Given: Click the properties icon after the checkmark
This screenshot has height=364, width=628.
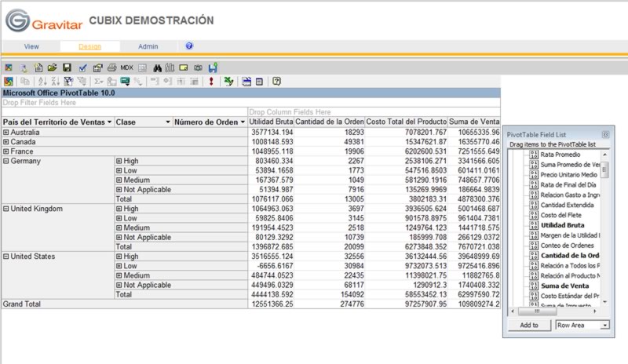Looking at the screenshot, I should (x=97, y=67).
